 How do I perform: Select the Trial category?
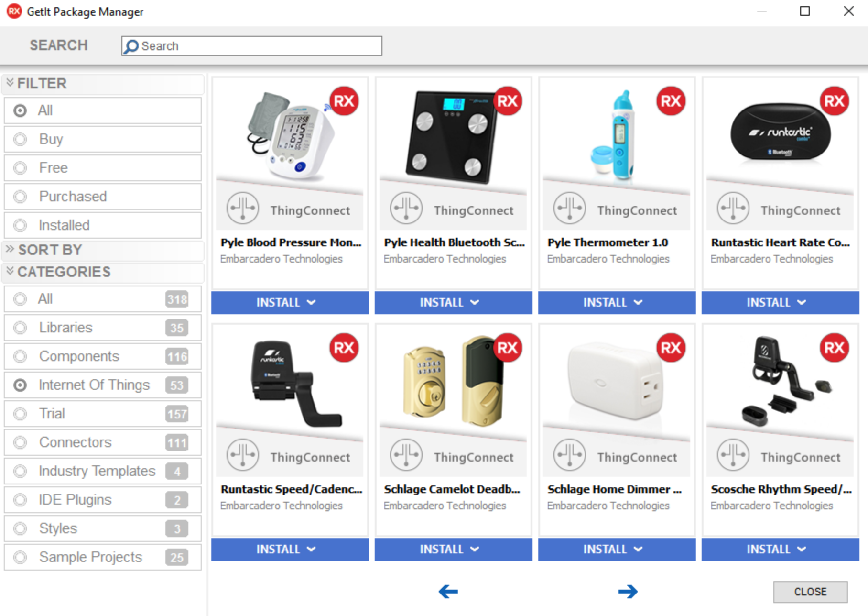tap(102, 414)
